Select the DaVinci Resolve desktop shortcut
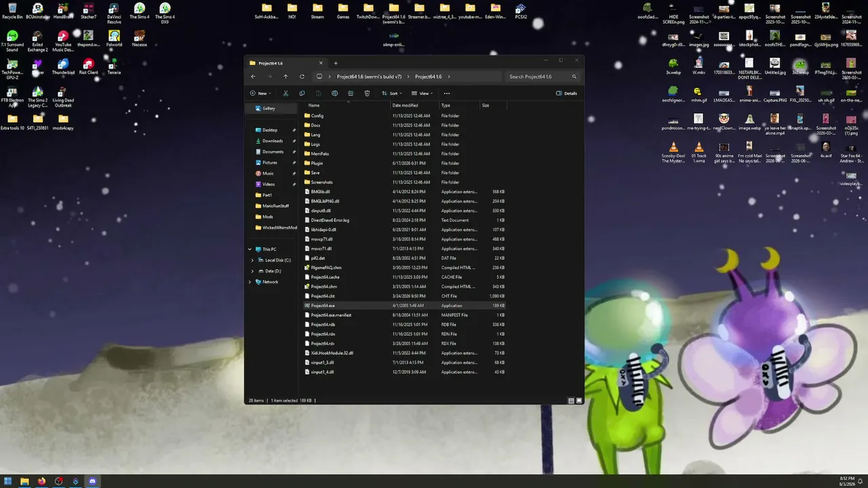The width and height of the screenshot is (868, 488). [114, 14]
